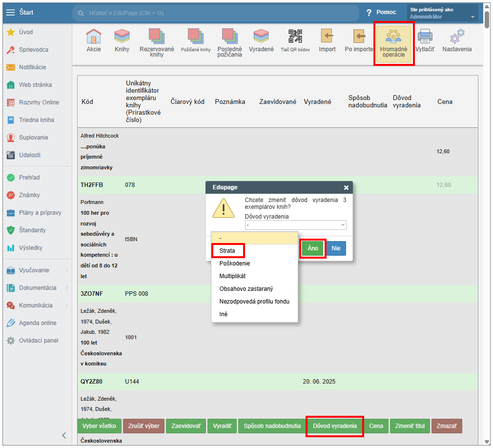Open Nastavenia gear icon
The image size is (493, 448).
pyautogui.click(x=457, y=37)
